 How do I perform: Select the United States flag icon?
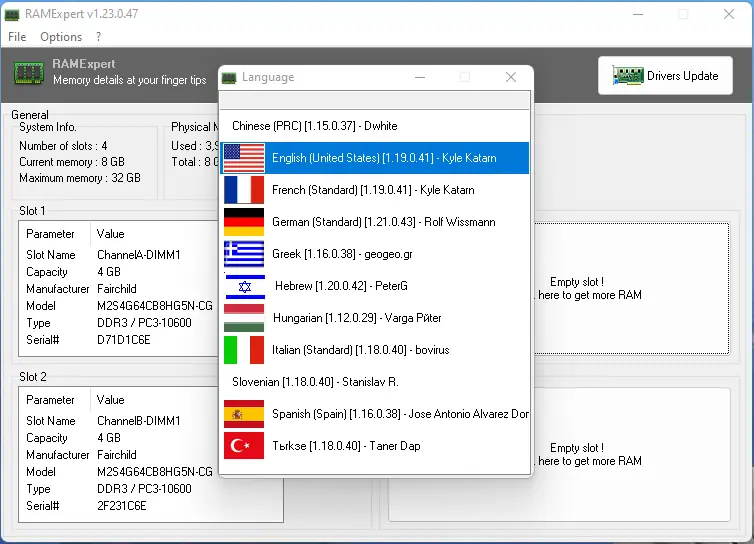point(244,158)
